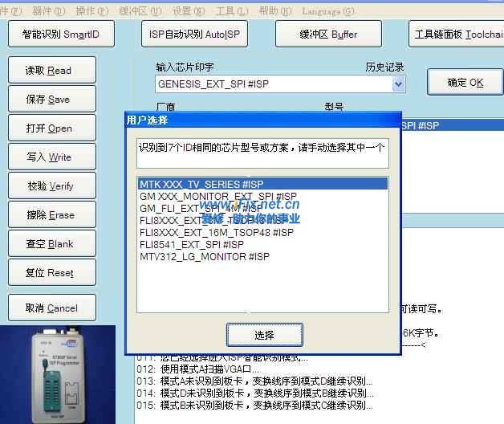Screen dimensions: 504x424
Task: Select GM XXX_MONITOR_EXT_SPI #ISP entry
Action: point(263,196)
